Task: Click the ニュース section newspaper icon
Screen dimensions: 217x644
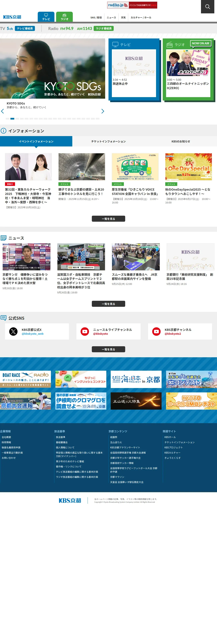Action: 4,238
